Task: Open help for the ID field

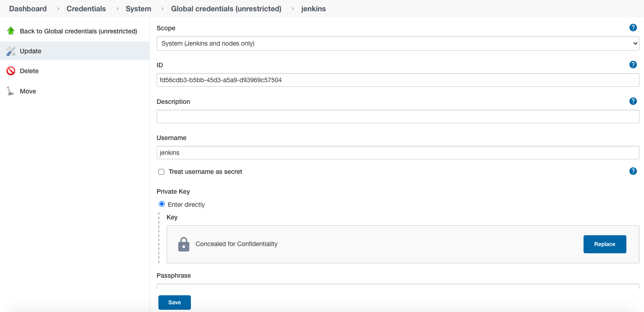Action: [633, 65]
